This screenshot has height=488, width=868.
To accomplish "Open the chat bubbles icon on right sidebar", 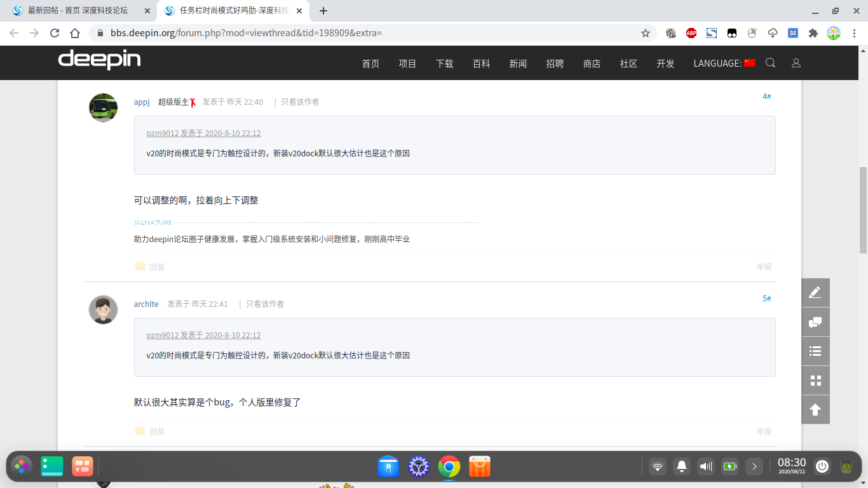I will [x=815, y=322].
